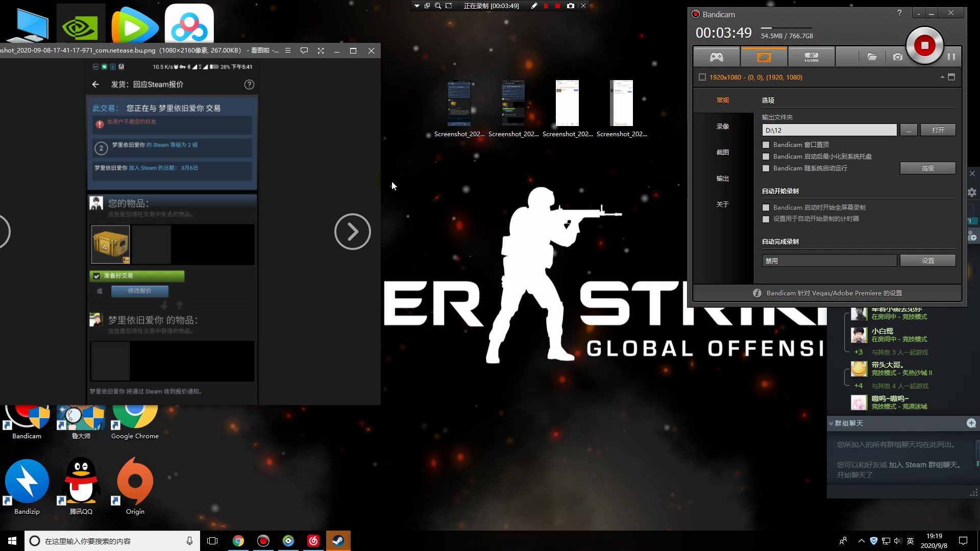Toggle the window mode icon beside resolution
Image resolution: width=980 pixels, height=551 pixels.
pos(951,77)
